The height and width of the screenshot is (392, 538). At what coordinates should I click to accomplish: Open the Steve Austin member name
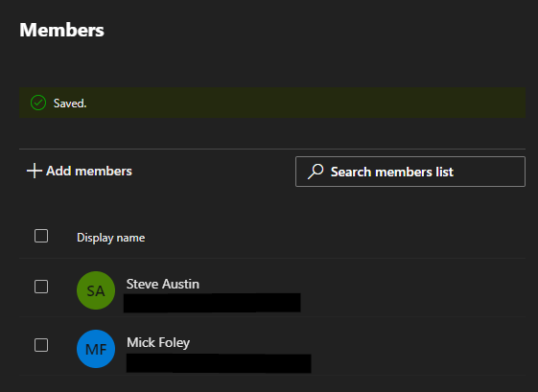(x=163, y=284)
